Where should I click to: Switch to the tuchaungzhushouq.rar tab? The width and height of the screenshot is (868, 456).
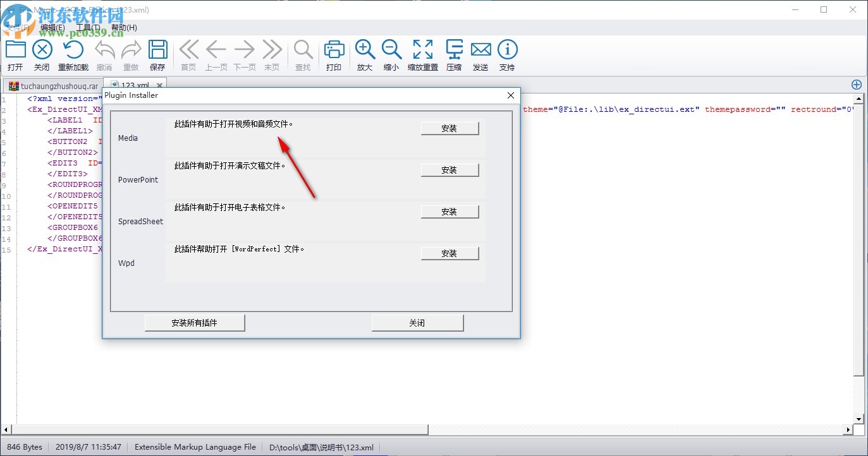click(x=53, y=85)
